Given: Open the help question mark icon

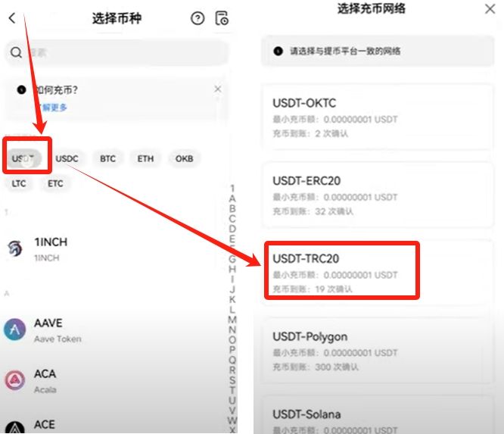Looking at the screenshot, I should click(198, 19).
